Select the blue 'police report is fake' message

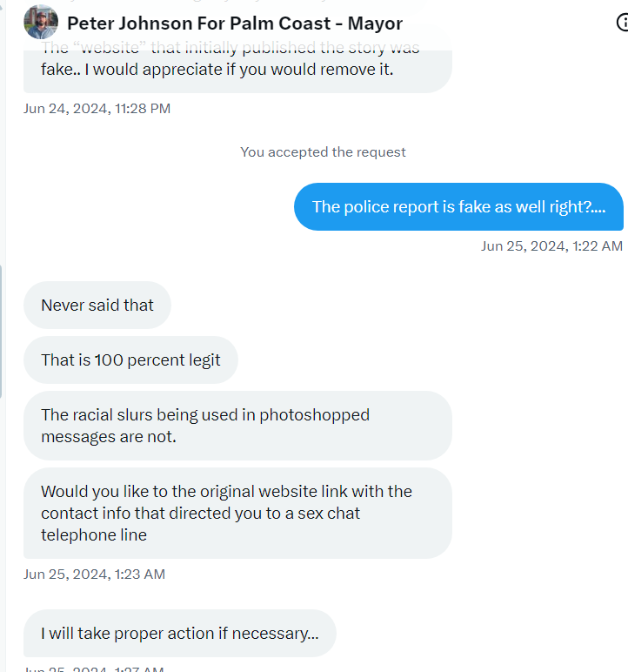[458, 207]
